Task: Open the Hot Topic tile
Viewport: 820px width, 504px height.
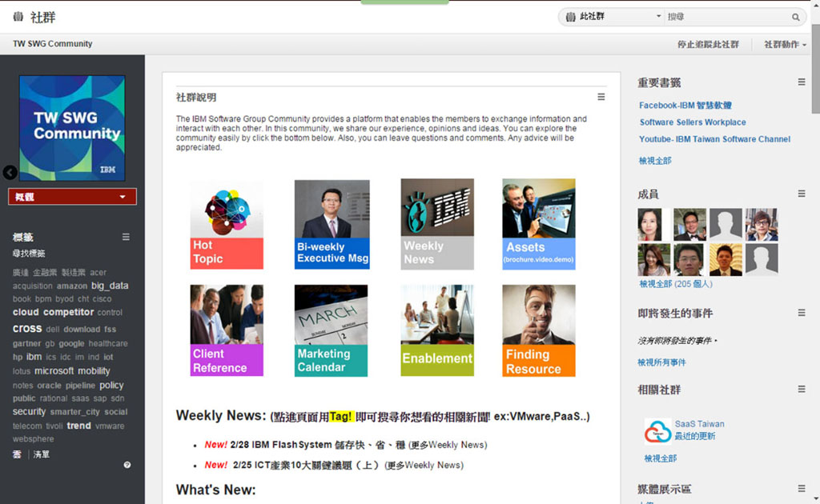Action: coord(227,225)
